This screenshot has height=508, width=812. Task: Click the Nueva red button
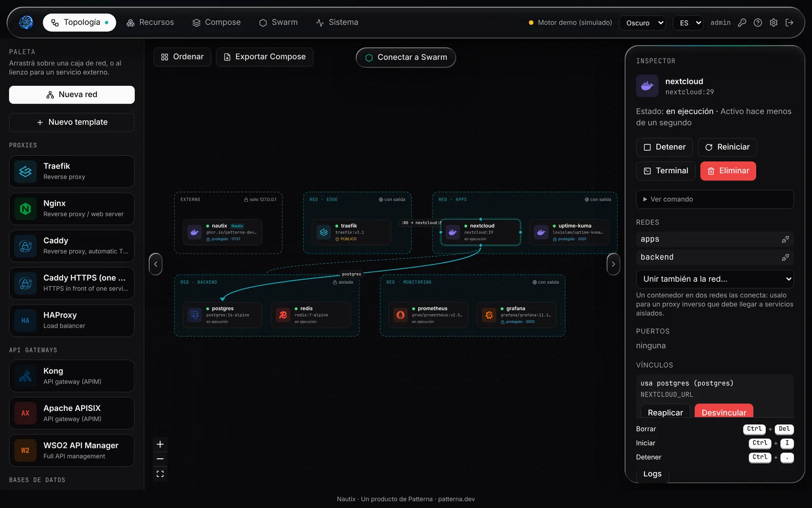tap(72, 95)
